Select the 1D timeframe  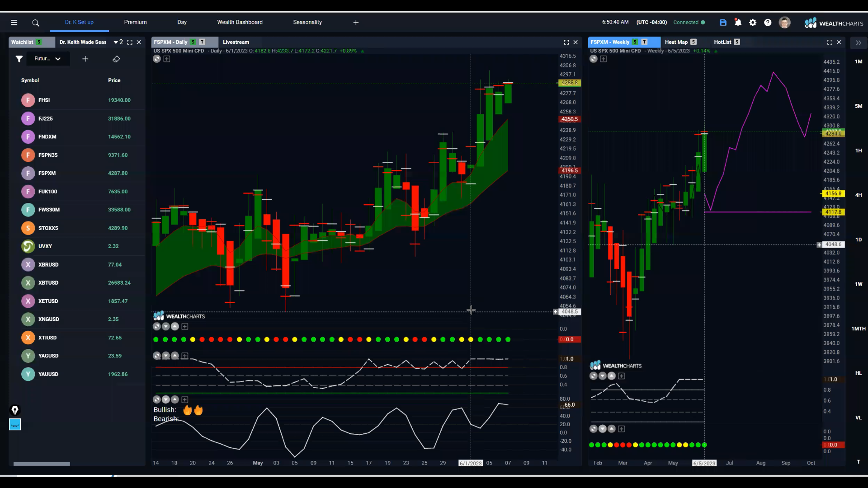859,240
